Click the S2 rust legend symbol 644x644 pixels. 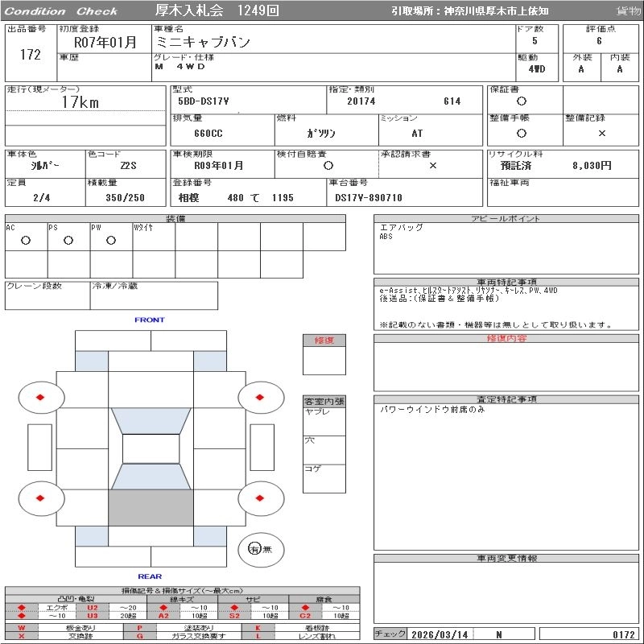234,616
